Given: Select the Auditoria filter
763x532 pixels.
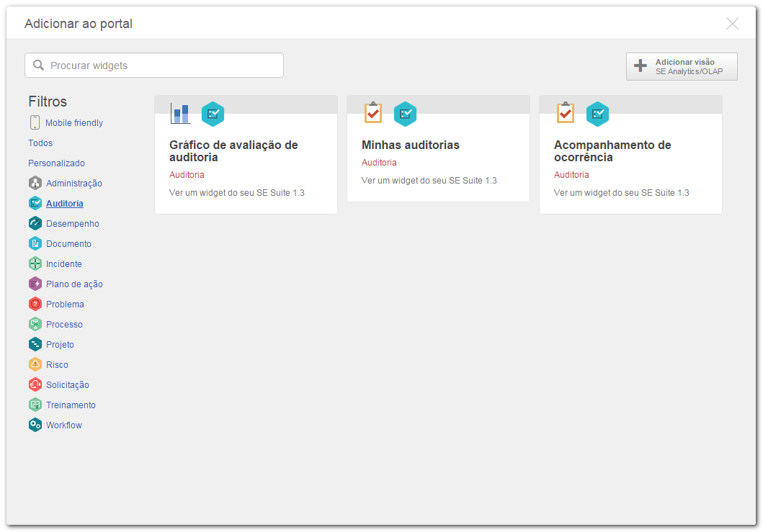Looking at the screenshot, I should [65, 203].
